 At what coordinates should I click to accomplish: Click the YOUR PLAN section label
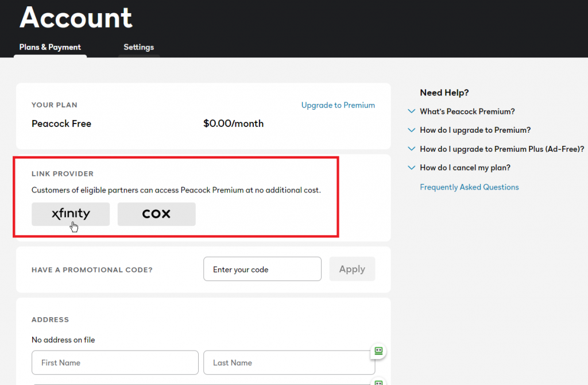click(x=55, y=105)
